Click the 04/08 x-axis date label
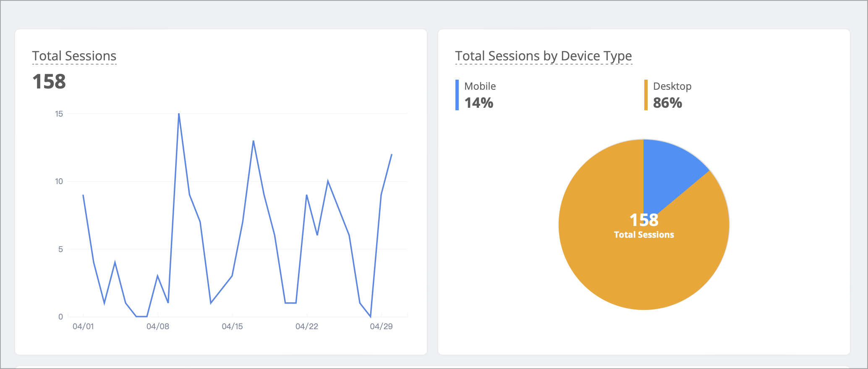Viewport: 868px width, 369px height. point(158,326)
